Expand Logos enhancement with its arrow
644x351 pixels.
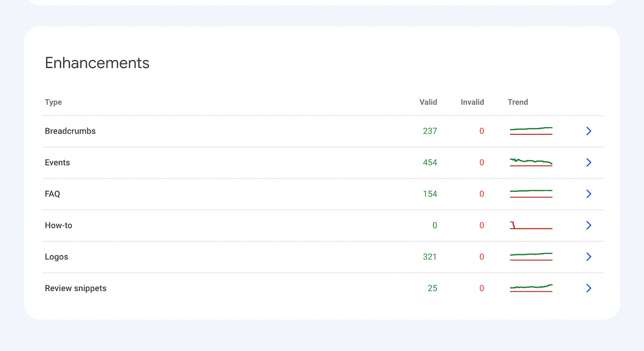(x=589, y=257)
